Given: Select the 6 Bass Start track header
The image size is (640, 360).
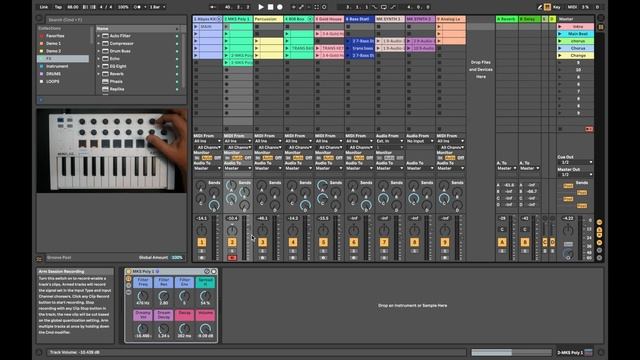Looking at the screenshot, I should tap(360, 19).
